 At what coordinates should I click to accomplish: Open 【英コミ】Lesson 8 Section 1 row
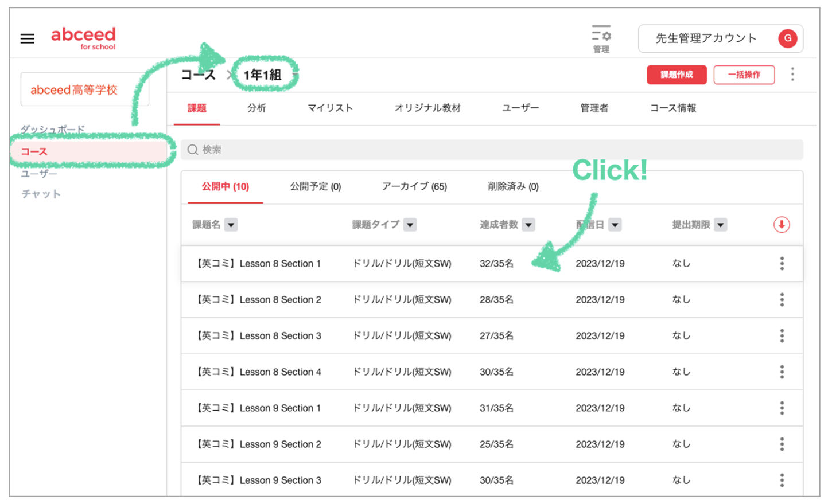(x=492, y=264)
